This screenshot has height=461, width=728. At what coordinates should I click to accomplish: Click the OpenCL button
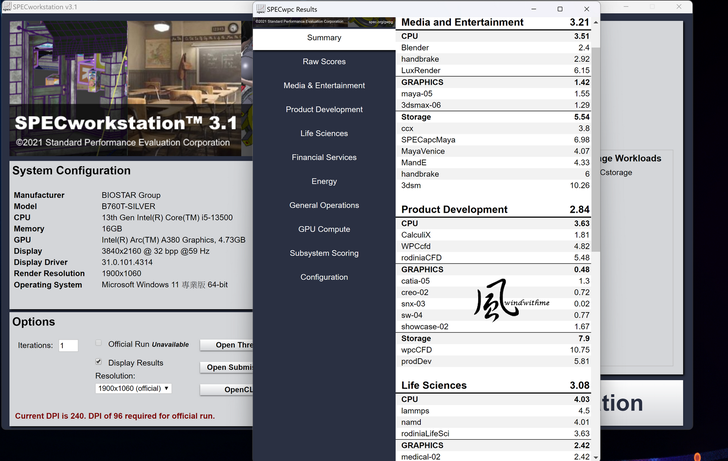227,390
